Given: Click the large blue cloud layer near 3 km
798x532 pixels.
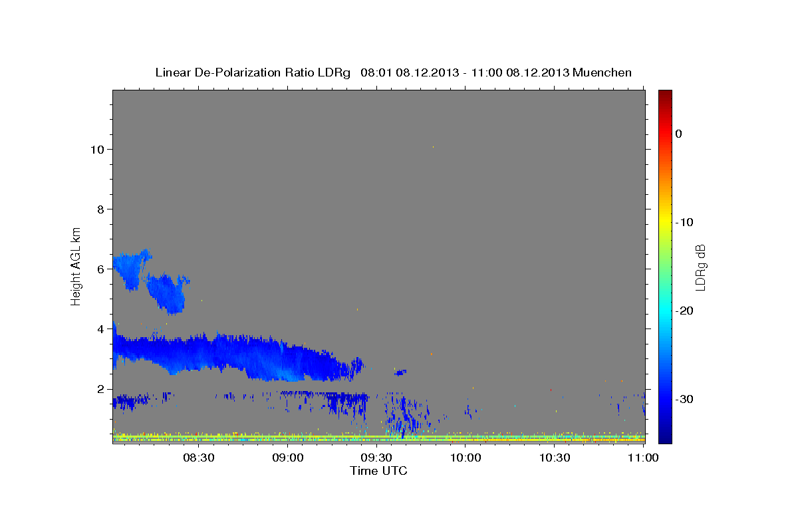Looking at the screenshot, I should click(233, 356).
